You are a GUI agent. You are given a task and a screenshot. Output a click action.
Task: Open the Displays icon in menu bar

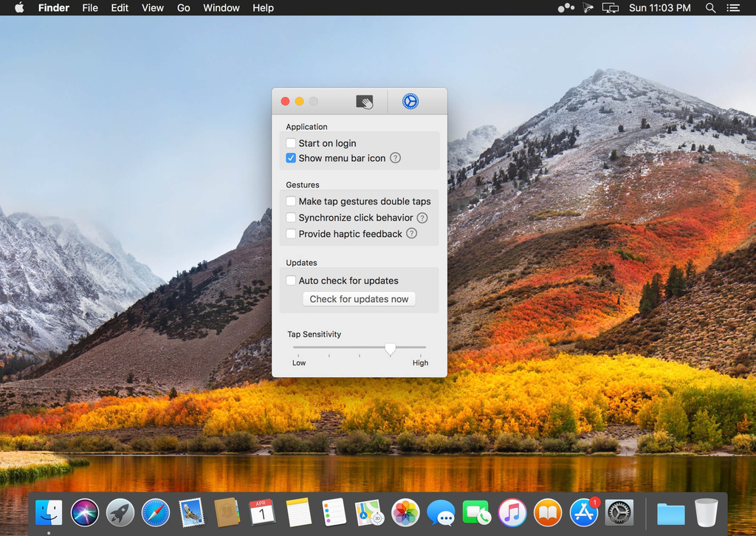pos(610,8)
